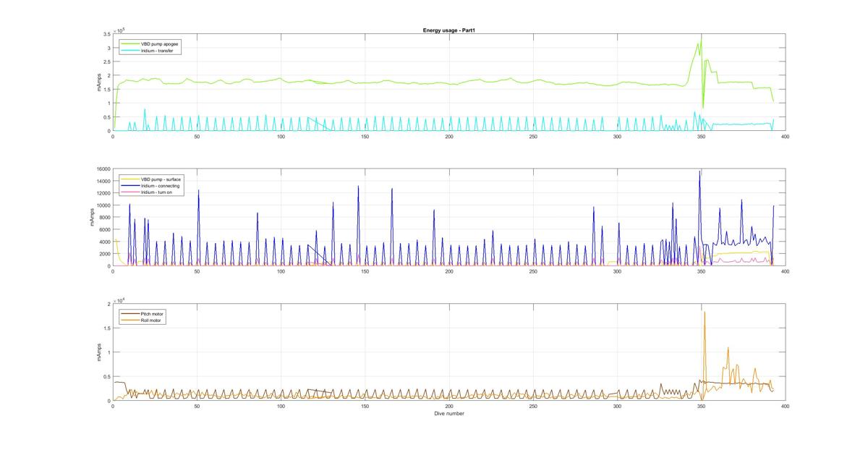Screen dimensions: 868x450
Task: Click the Iridium connecting peak near dive 350
Action: click(x=699, y=171)
